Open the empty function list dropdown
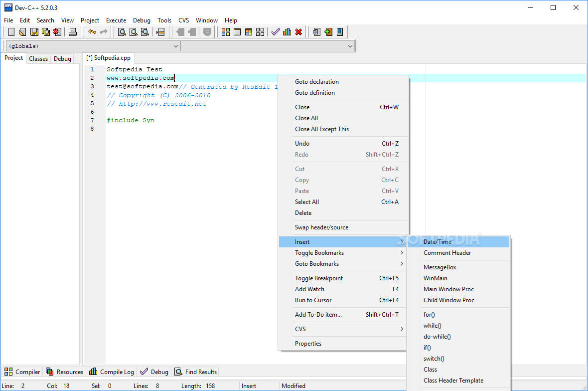Image resolution: width=588 pixels, height=391 pixels. pos(268,46)
